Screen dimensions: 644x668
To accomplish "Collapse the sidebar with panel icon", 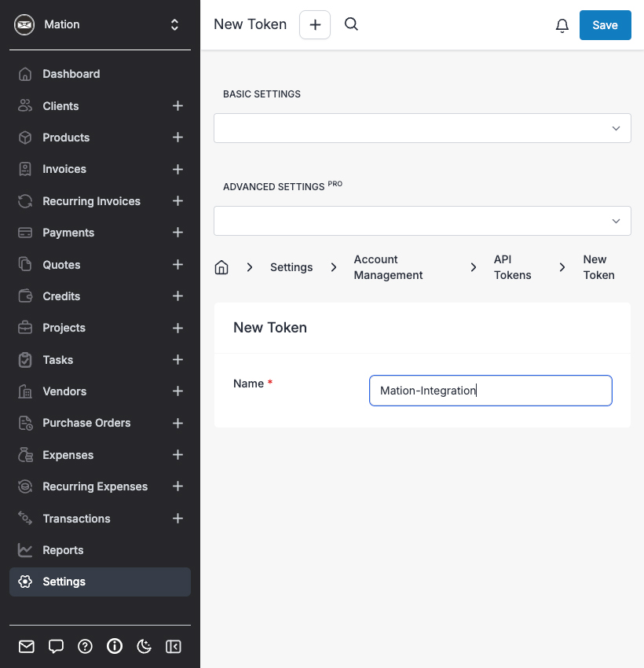I will 174,647.
